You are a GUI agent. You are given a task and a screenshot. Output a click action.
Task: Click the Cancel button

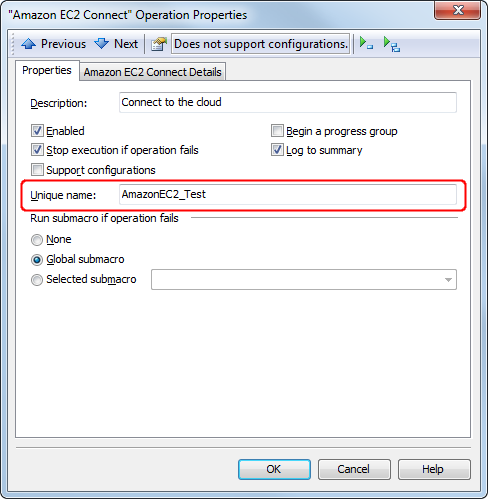(354, 469)
